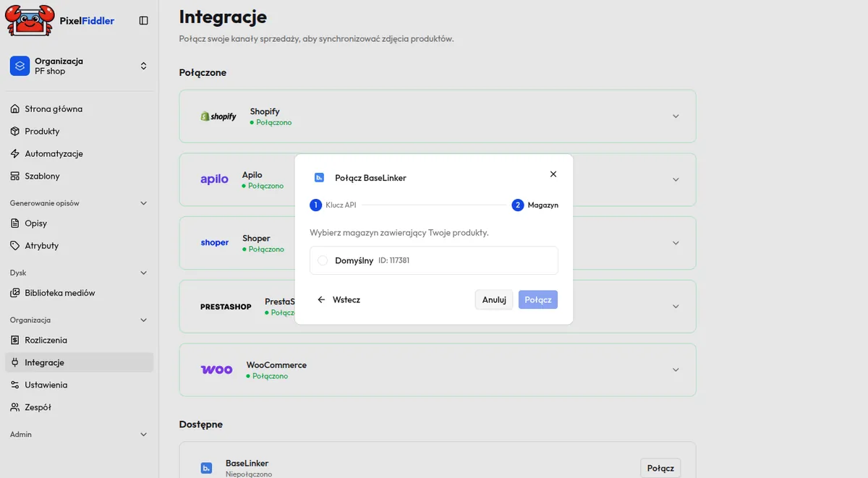Screen dimensions: 868x478
Task: Click the Integracje plug icon
Action: [15, 362]
